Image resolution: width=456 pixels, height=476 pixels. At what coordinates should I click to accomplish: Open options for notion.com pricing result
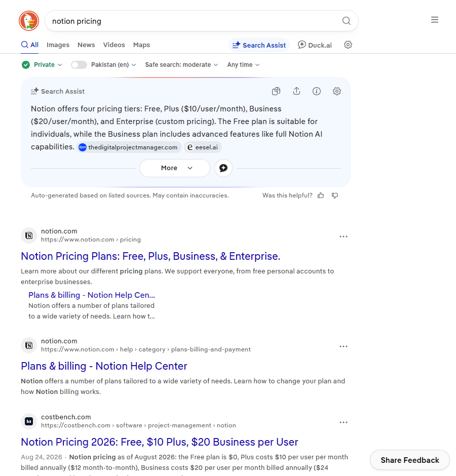point(344,236)
